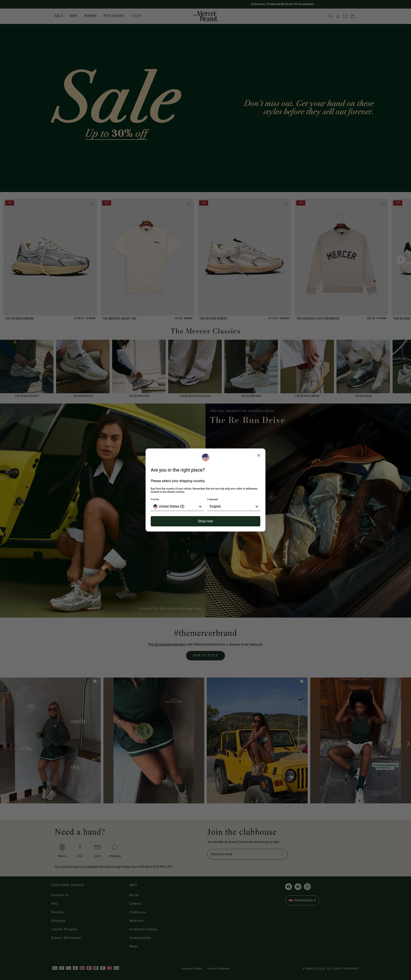Viewport: 411px width, 980px height.
Task: Go to next Instagram gallery slide
Action: click(408, 743)
